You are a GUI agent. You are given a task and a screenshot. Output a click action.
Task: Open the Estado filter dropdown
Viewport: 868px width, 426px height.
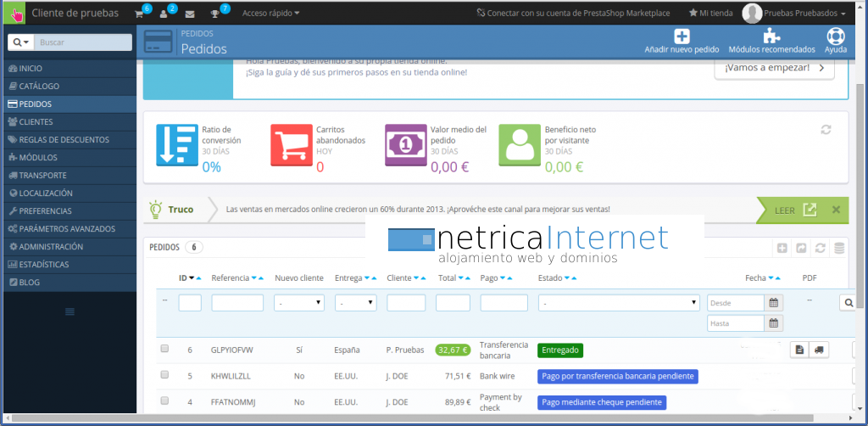click(619, 303)
